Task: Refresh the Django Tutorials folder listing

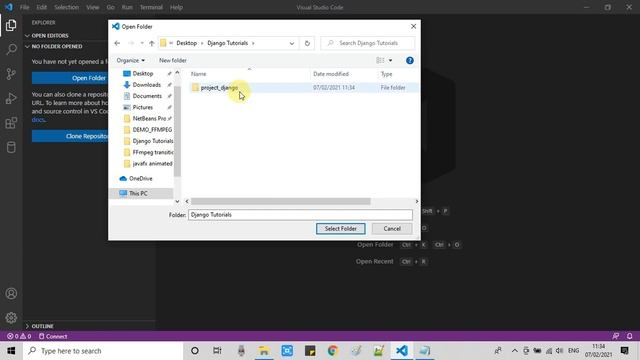Action: pyautogui.click(x=307, y=43)
